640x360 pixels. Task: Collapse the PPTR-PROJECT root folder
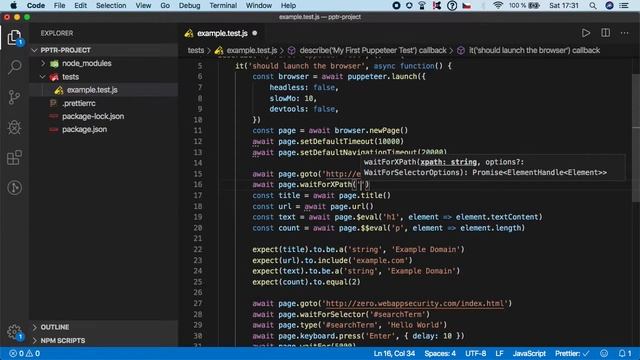[35, 50]
